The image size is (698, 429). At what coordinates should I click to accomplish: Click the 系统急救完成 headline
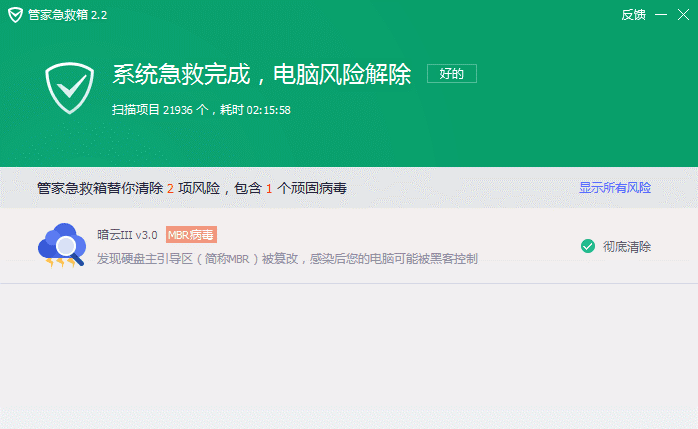[x=262, y=74]
